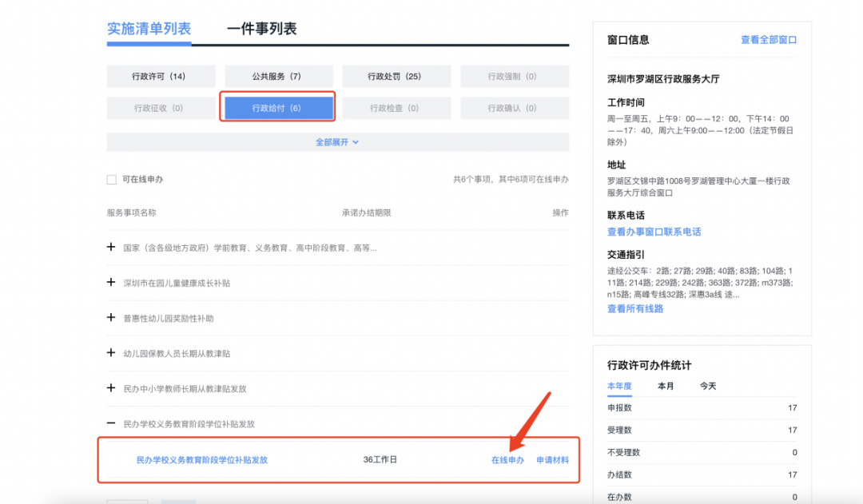Expand the 普惠性幼儿园奖励性补助 row
863x504 pixels.
(x=111, y=318)
